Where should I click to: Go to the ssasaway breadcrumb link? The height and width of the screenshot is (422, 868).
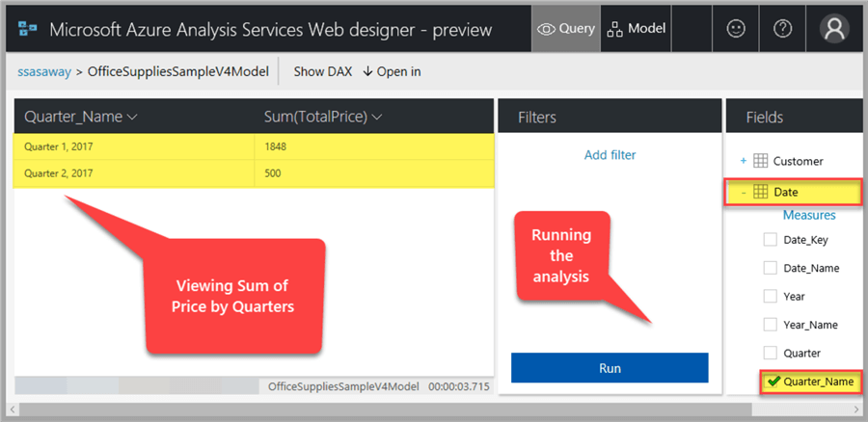[44, 72]
